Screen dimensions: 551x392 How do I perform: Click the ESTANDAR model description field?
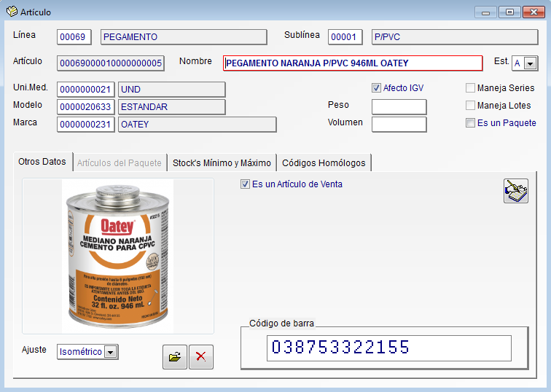172,107
